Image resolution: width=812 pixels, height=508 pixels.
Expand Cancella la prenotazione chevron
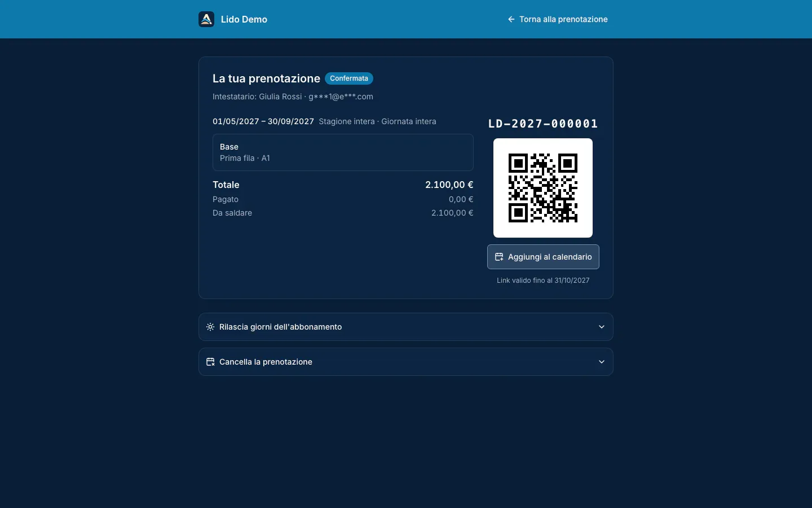coord(602,362)
